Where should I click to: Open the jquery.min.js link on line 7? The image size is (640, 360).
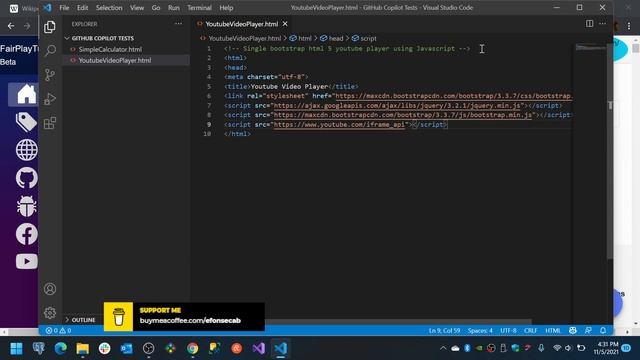click(397, 105)
